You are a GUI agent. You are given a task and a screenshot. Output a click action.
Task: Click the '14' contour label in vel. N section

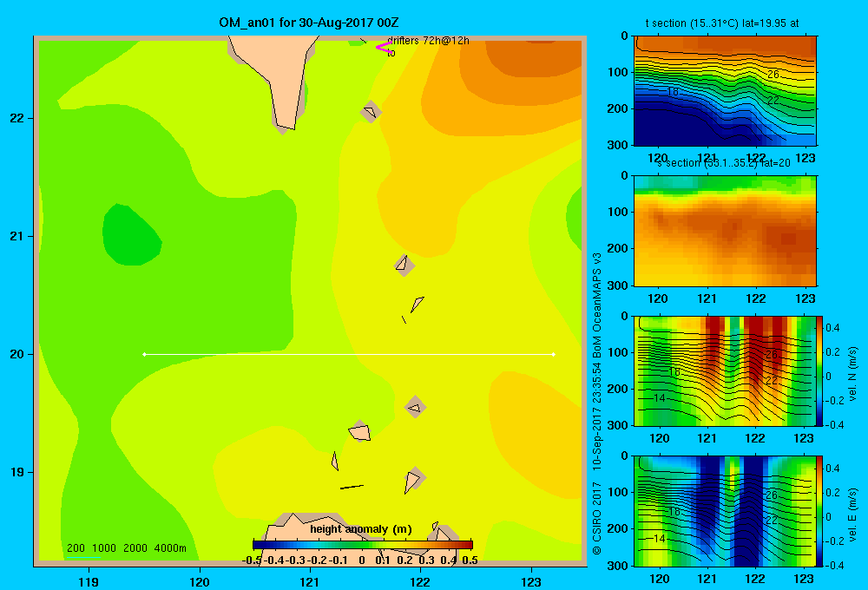(x=660, y=398)
